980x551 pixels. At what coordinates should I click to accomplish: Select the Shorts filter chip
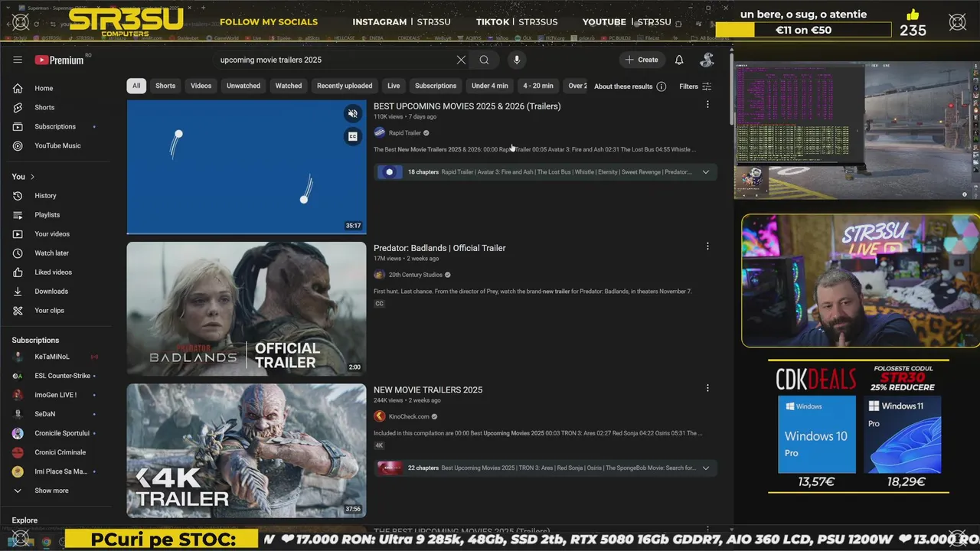point(165,86)
